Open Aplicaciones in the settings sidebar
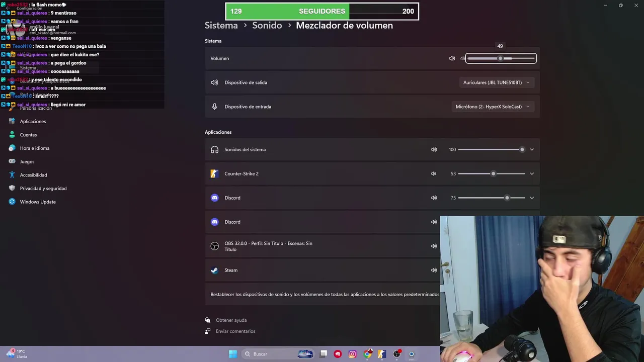This screenshot has width=644, height=362. point(33,121)
